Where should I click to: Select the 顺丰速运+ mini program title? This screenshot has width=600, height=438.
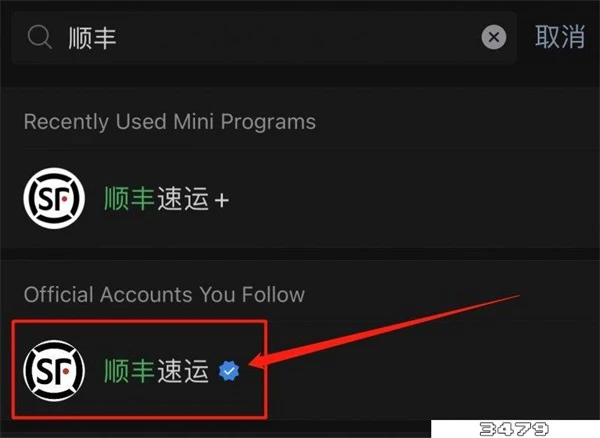click(x=167, y=199)
